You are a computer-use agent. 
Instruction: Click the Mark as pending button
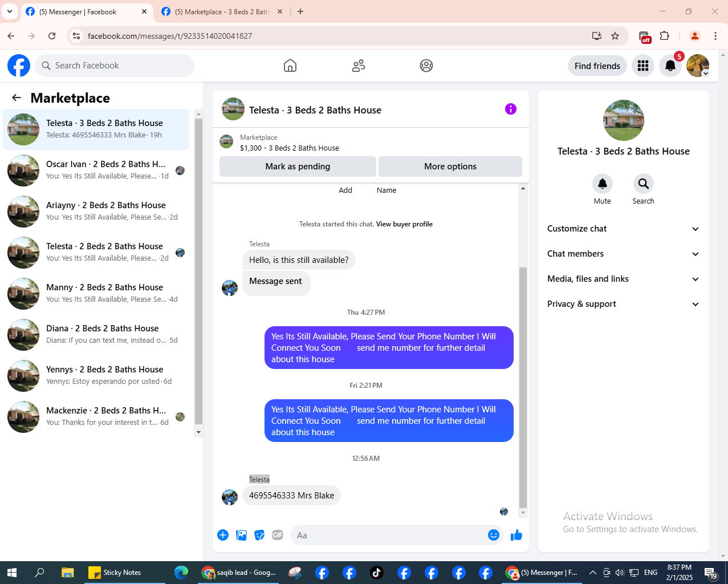point(298,167)
